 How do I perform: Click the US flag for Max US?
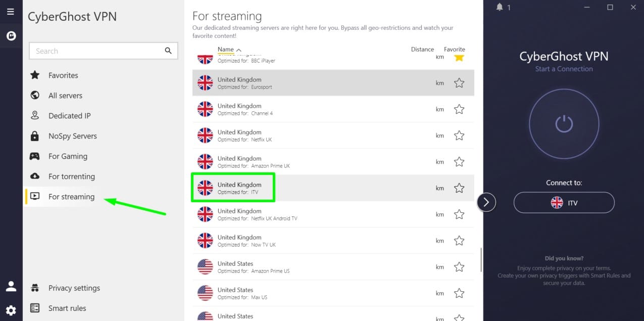tap(205, 293)
